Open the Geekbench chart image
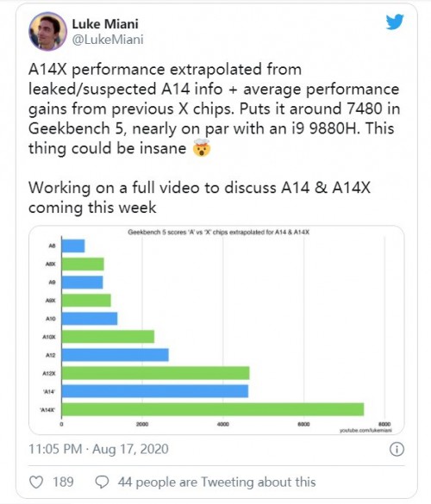This screenshot has height=504, width=431. [x=216, y=330]
